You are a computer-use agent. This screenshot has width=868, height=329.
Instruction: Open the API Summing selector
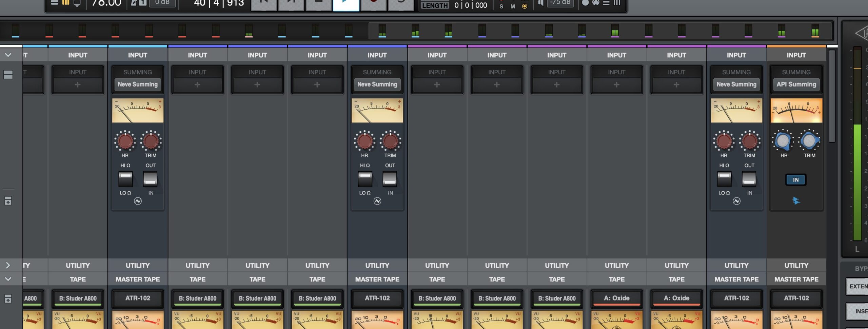click(x=796, y=84)
